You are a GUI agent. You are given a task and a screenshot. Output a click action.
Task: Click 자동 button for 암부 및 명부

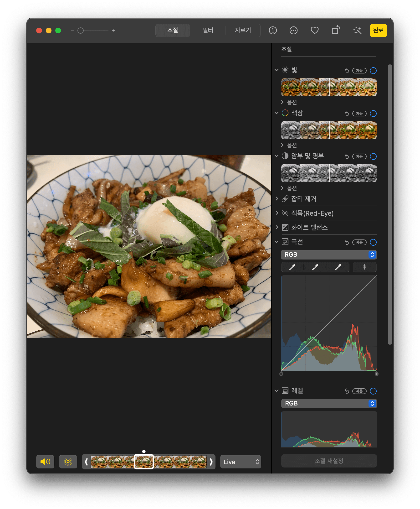tap(359, 157)
